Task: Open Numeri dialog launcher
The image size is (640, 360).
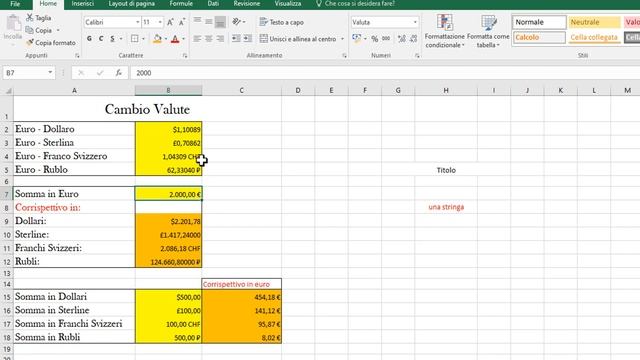Action: pyautogui.click(x=417, y=56)
